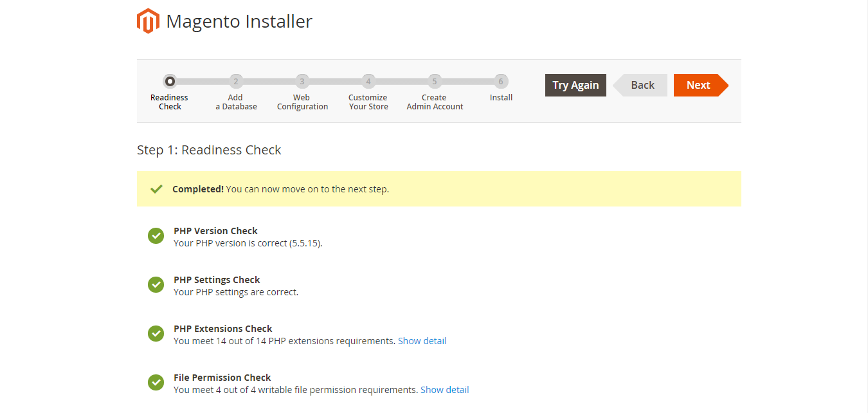
Task: Click the PHP Version Check green checkmark
Action: tap(156, 235)
